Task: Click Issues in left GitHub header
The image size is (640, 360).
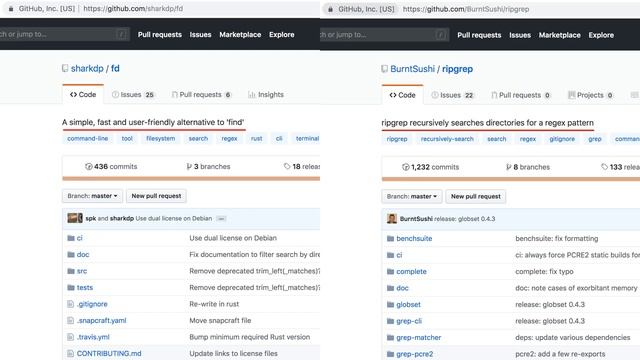Action: [200, 35]
